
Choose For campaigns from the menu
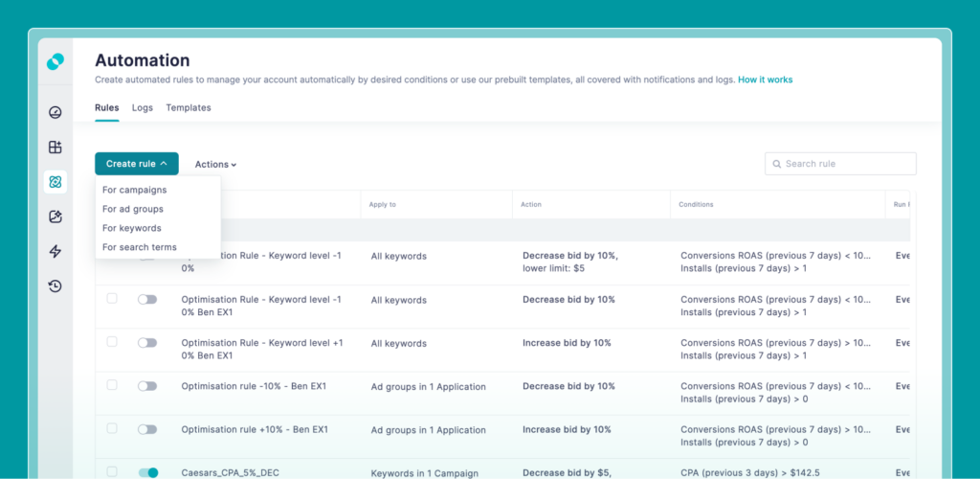(134, 190)
